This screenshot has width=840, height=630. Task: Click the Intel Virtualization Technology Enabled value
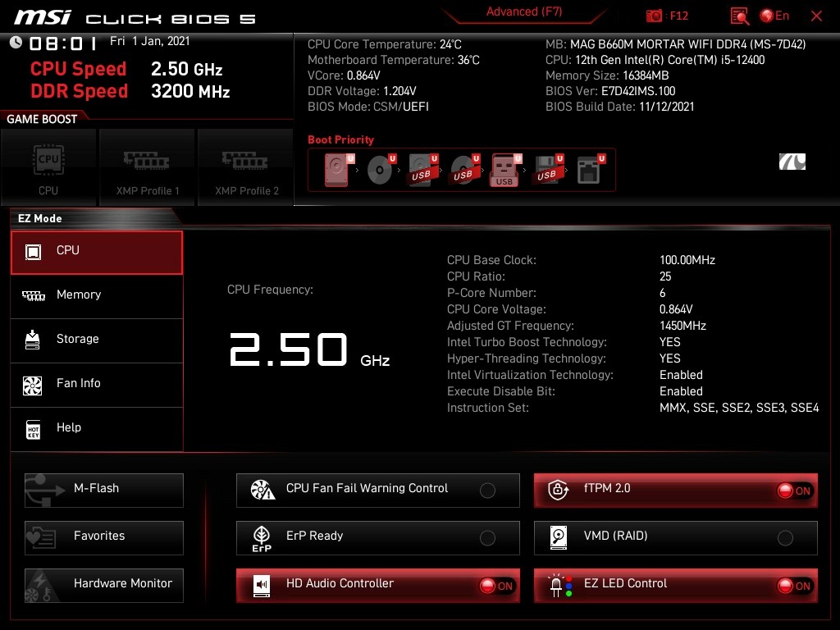pos(681,375)
